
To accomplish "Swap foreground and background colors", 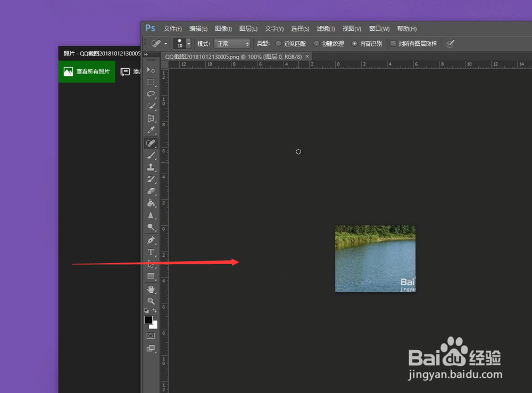I will click(155, 310).
